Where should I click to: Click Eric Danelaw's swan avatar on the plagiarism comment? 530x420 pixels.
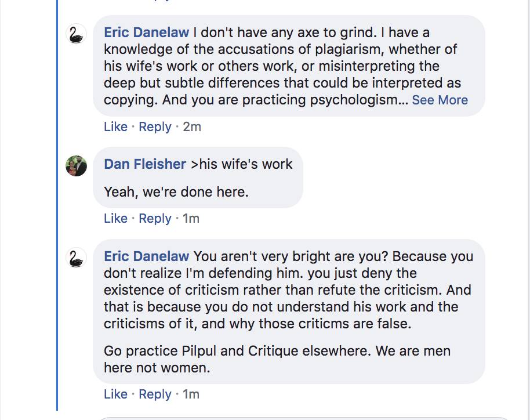[x=77, y=34]
